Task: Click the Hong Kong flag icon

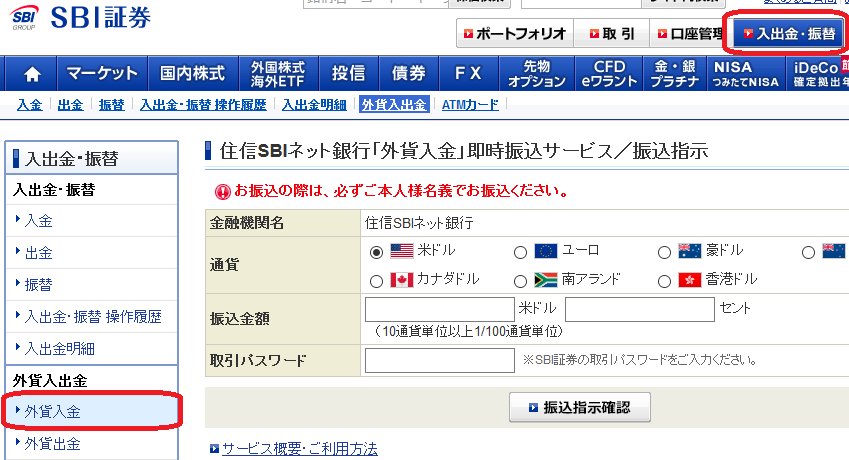Action: [x=689, y=280]
